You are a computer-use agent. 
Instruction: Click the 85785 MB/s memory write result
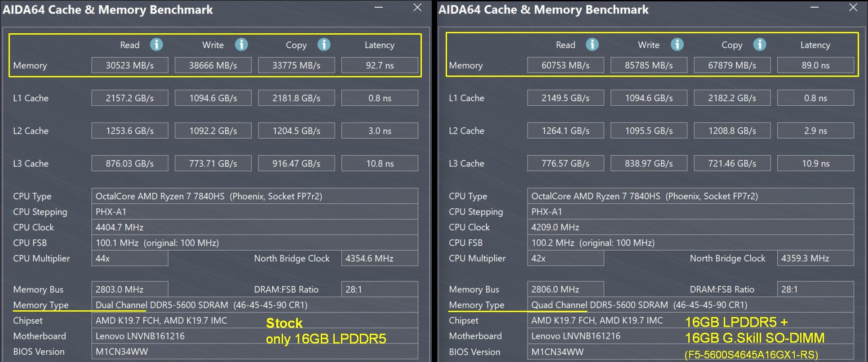click(649, 65)
